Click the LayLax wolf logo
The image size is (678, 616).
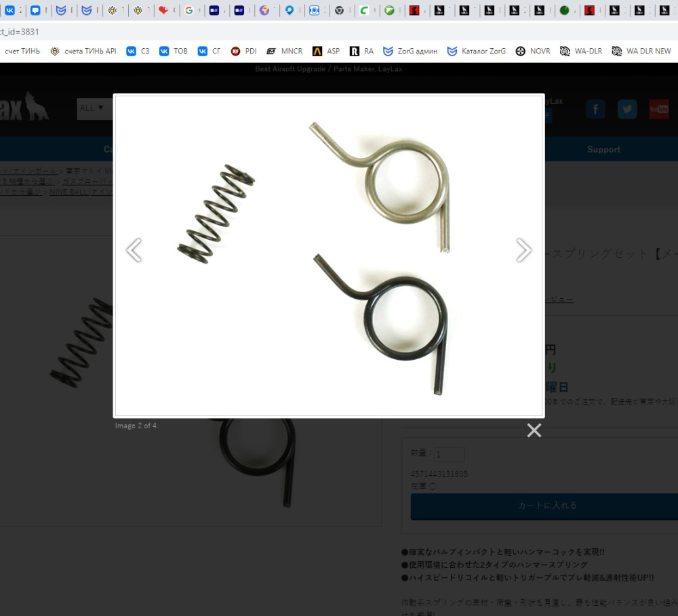[24, 107]
